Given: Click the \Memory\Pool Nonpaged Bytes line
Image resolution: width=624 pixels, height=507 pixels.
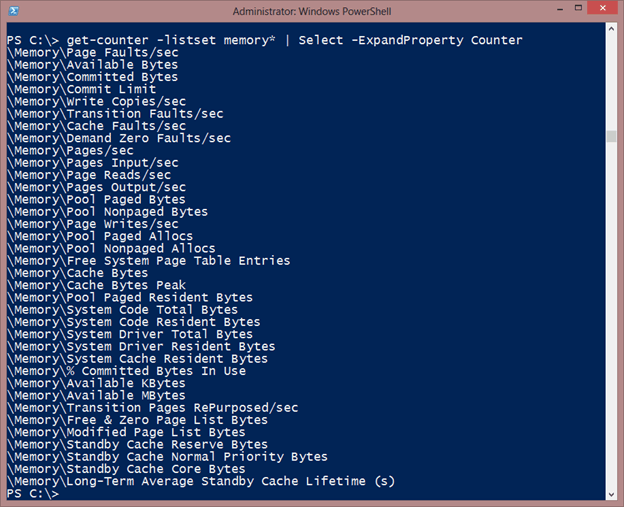Looking at the screenshot, I should coord(107,212).
